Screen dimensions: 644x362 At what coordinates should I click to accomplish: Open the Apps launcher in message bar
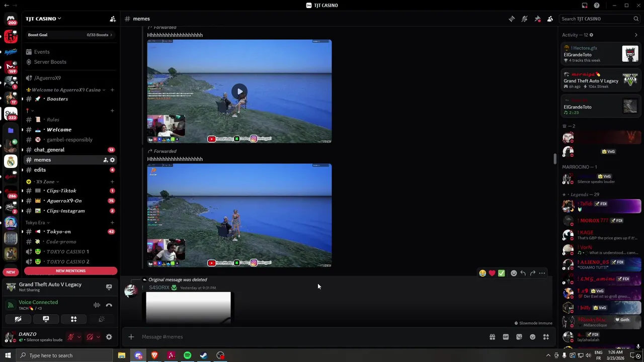[546, 337]
